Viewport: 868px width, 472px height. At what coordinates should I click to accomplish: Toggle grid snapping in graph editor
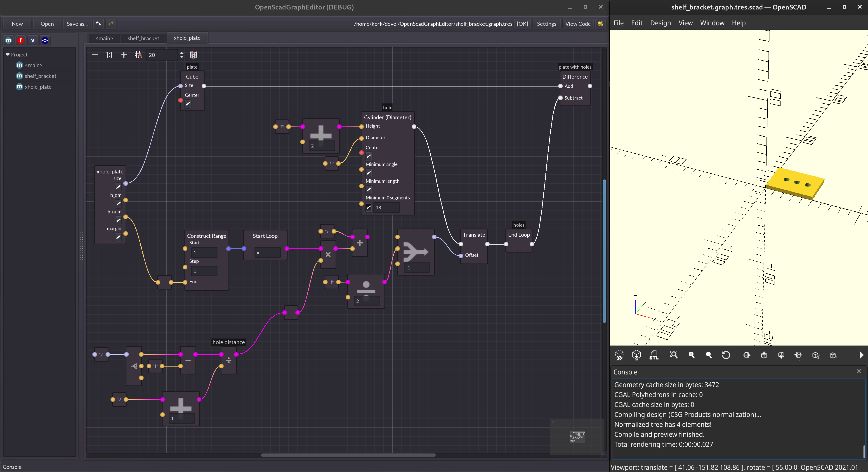pyautogui.click(x=138, y=55)
